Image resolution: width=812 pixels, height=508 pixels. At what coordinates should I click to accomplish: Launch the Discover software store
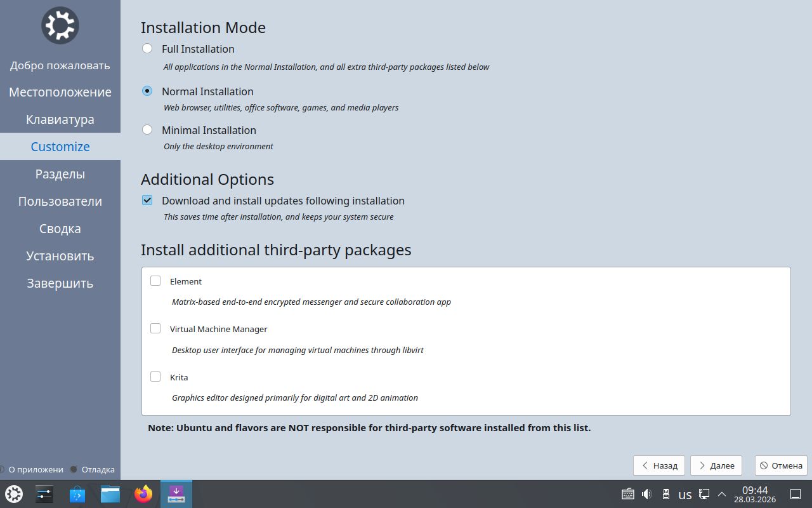click(x=77, y=494)
